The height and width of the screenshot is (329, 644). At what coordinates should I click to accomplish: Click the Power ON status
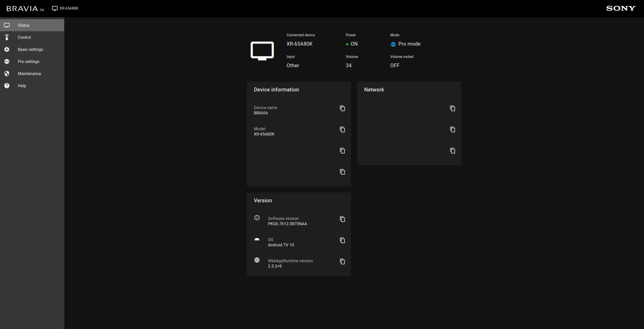coord(352,44)
